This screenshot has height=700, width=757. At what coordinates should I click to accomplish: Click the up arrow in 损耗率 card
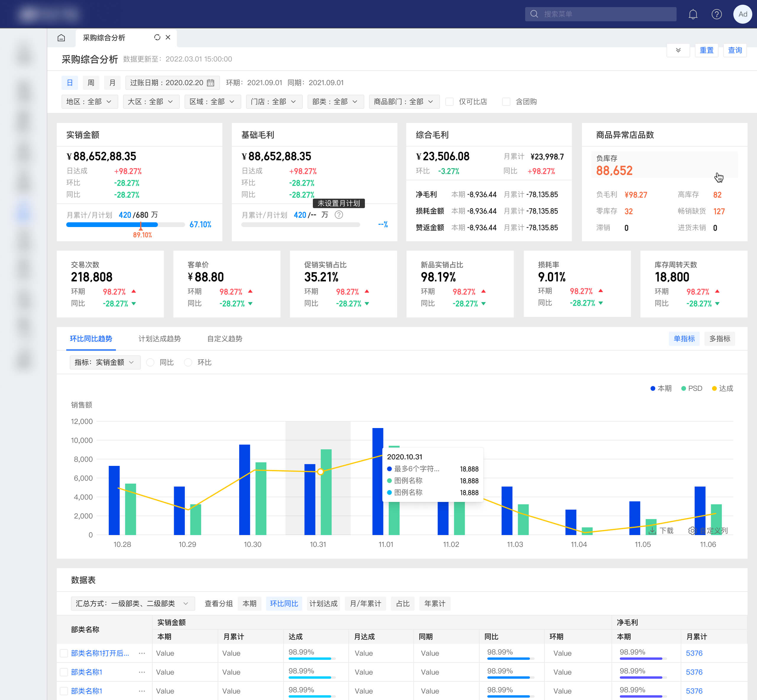(x=601, y=291)
